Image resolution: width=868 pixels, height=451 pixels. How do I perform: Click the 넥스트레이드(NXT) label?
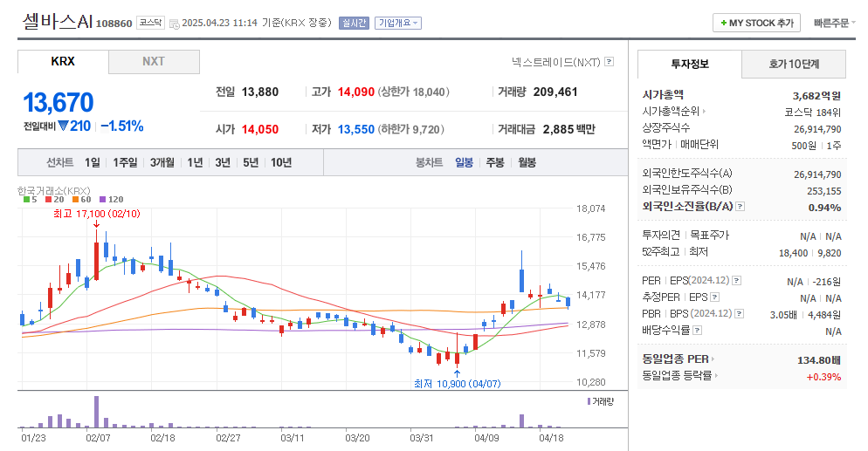555,62
